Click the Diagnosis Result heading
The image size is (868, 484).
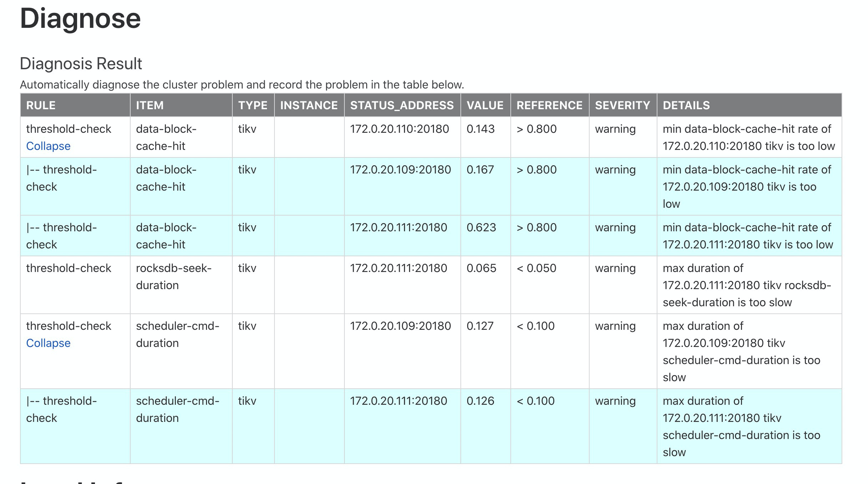81,64
